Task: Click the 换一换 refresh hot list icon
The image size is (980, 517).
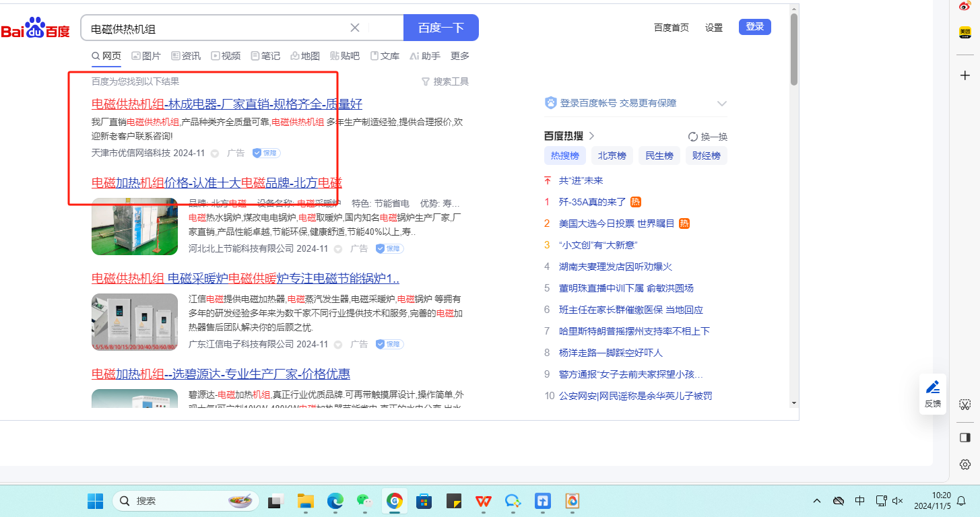Action: pyautogui.click(x=692, y=137)
